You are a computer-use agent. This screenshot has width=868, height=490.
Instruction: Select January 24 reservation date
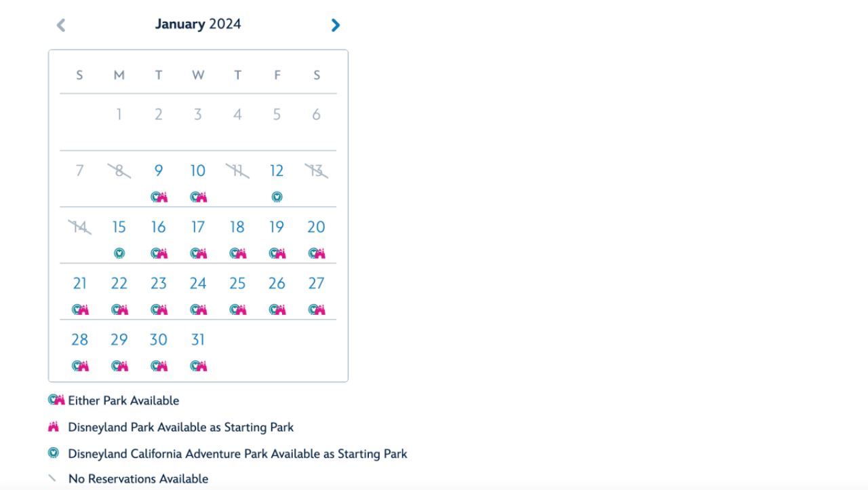pos(198,284)
